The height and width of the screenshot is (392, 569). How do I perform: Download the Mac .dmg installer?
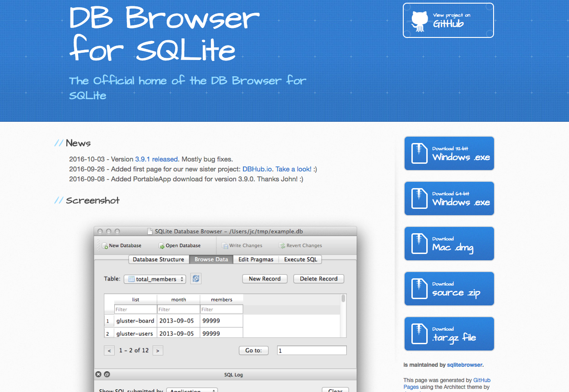point(449,244)
